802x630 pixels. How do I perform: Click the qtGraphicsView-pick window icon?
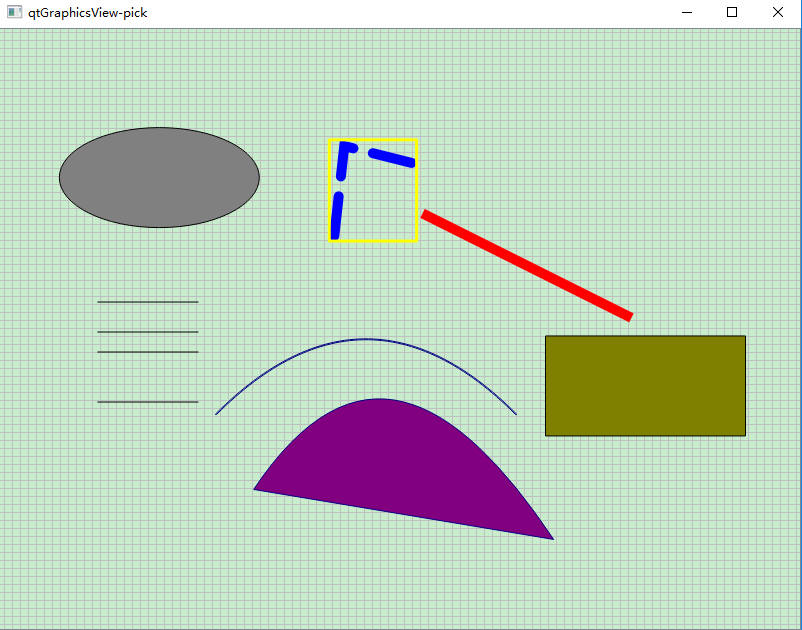pyautogui.click(x=14, y=12)
